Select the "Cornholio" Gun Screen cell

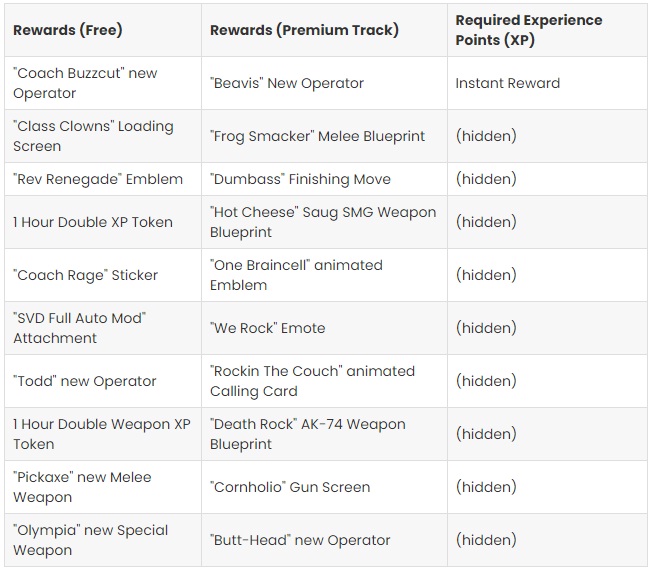coord(324,487)
